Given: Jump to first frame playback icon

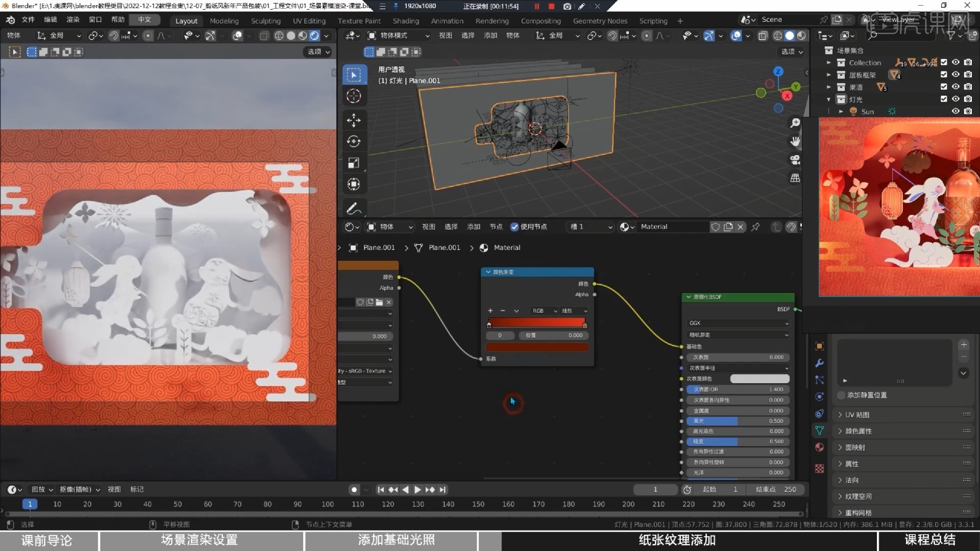Looking at the screenshot, I should [381, 490].
